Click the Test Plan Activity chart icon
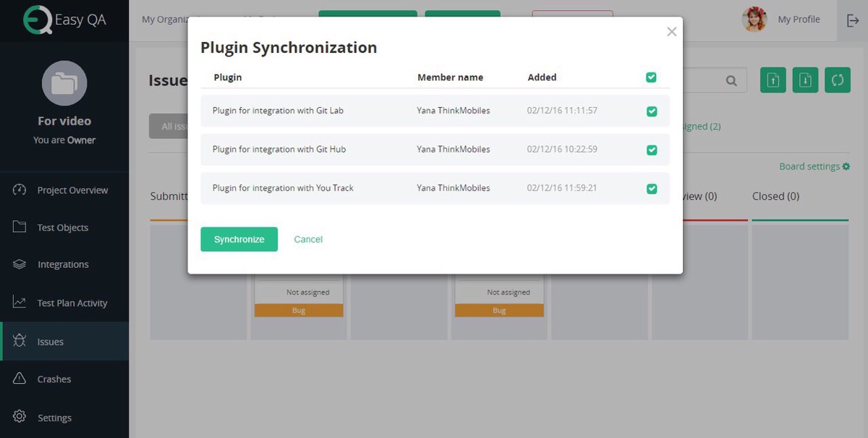This screenshot has width=868, height=438. [x=20, y=303]
